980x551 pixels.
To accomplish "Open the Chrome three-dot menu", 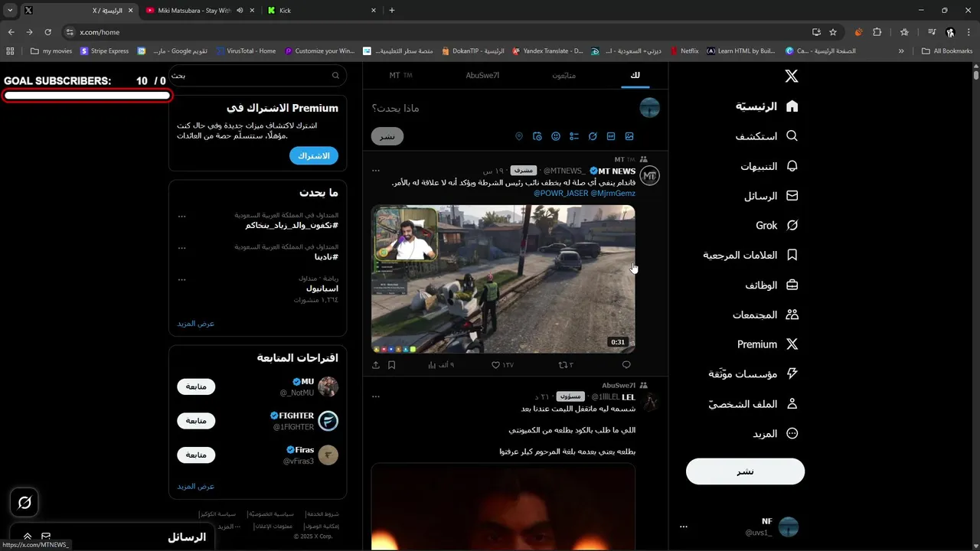I will [x=969, y=32].
